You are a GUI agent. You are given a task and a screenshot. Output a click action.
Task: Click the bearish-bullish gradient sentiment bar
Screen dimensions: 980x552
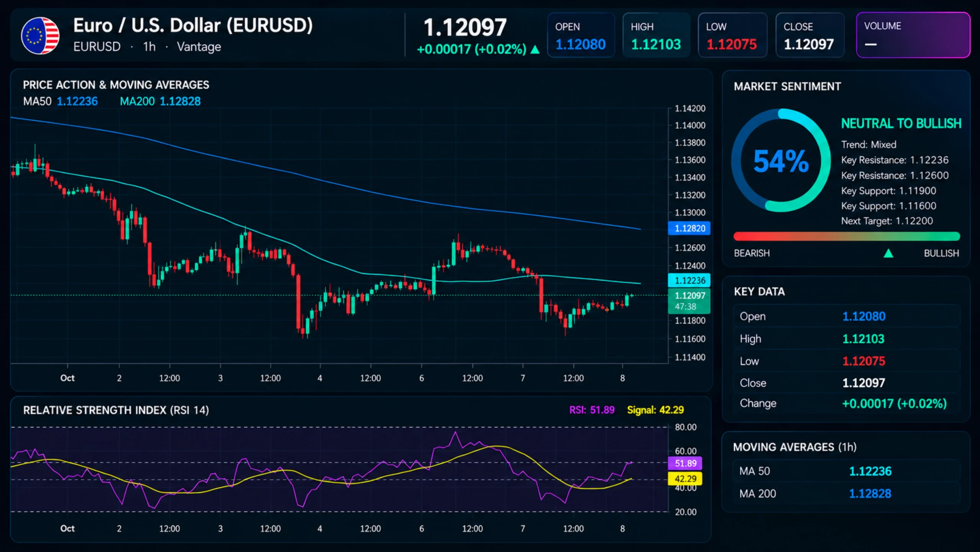tap(847, 236)
